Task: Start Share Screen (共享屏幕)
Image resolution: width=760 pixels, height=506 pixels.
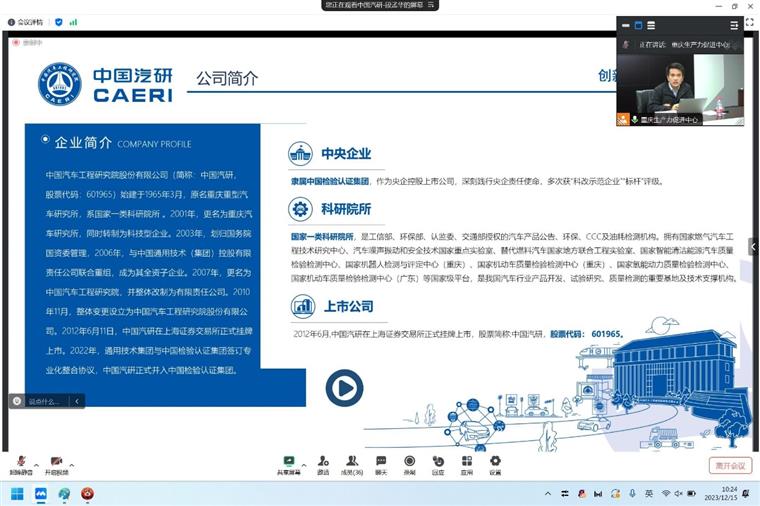Action: pos(288,465)
